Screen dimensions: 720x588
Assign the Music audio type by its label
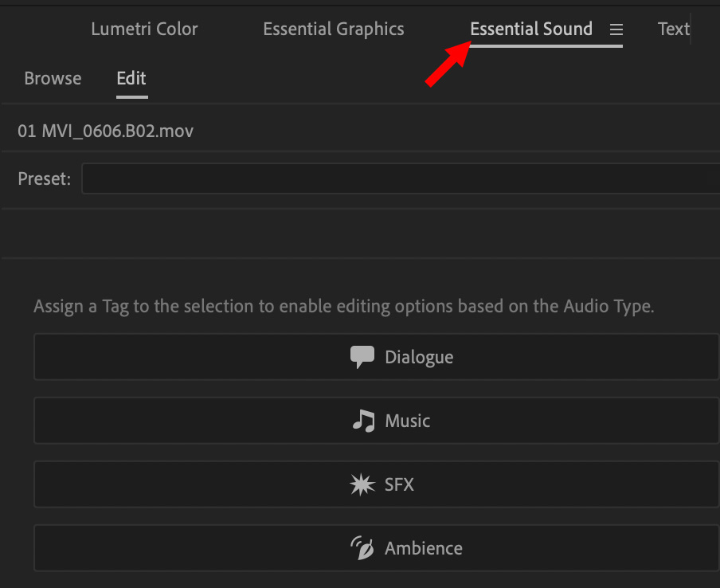pyautogui.click(x=408, y=421)
